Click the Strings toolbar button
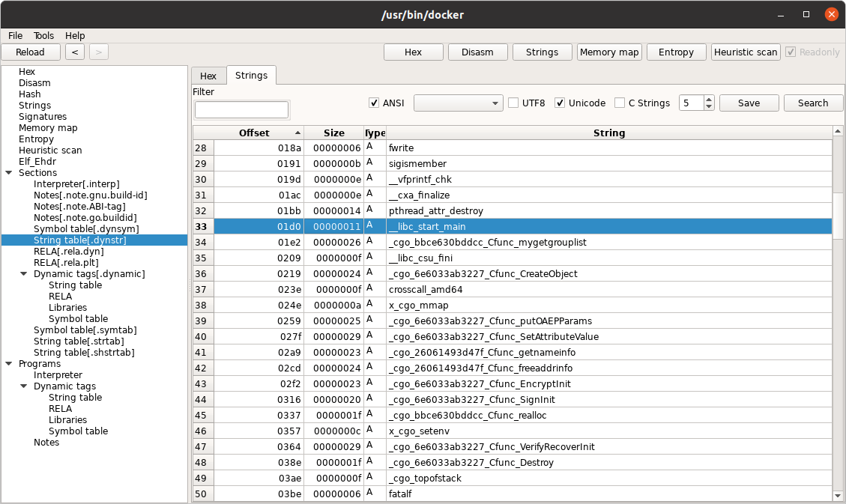This screenshot has height=504, width=846. [543, 52]
